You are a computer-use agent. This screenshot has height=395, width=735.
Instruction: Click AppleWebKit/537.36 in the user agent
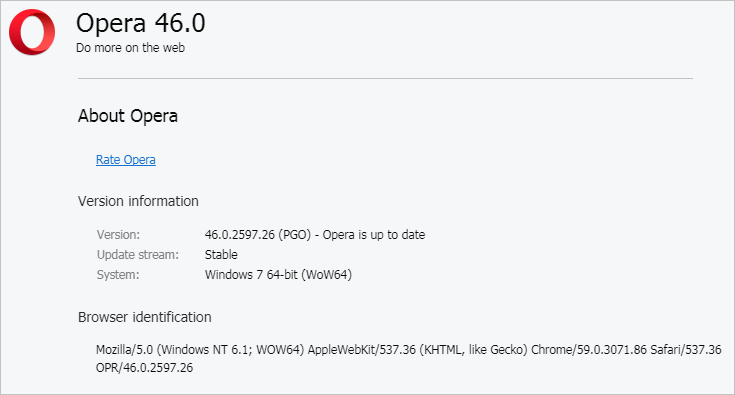pos(361,350)
